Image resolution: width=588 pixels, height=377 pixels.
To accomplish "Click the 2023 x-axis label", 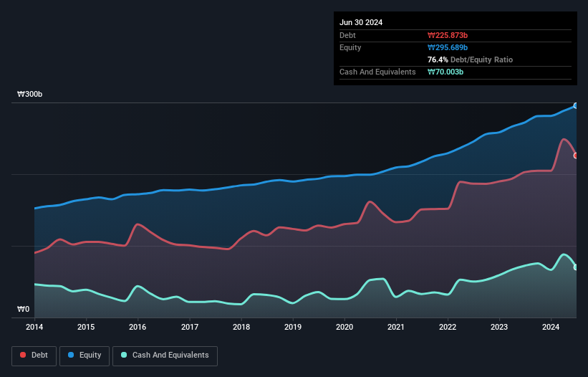I will coord(499,327).
